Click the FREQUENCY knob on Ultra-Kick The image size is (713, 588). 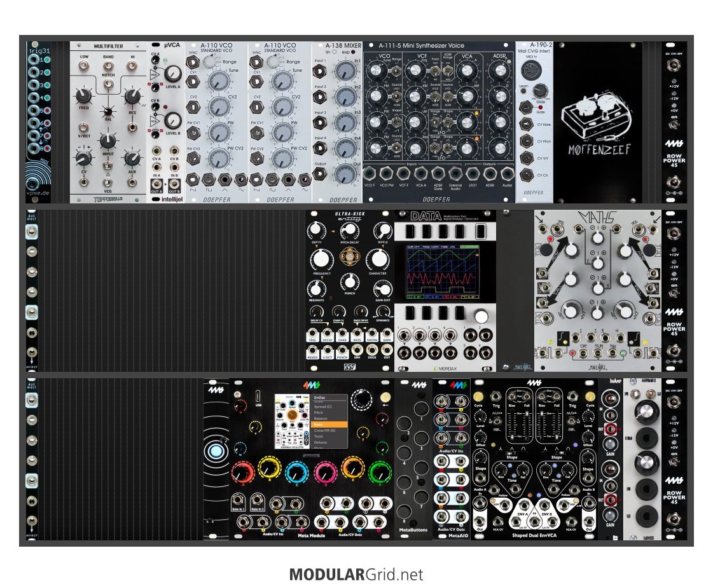(322, 259)
